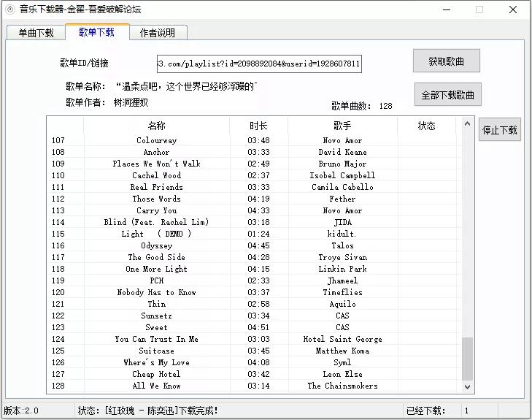Click the artist Timeflies
This screenshot has height=420, width=532.
(x=342, y=292)
